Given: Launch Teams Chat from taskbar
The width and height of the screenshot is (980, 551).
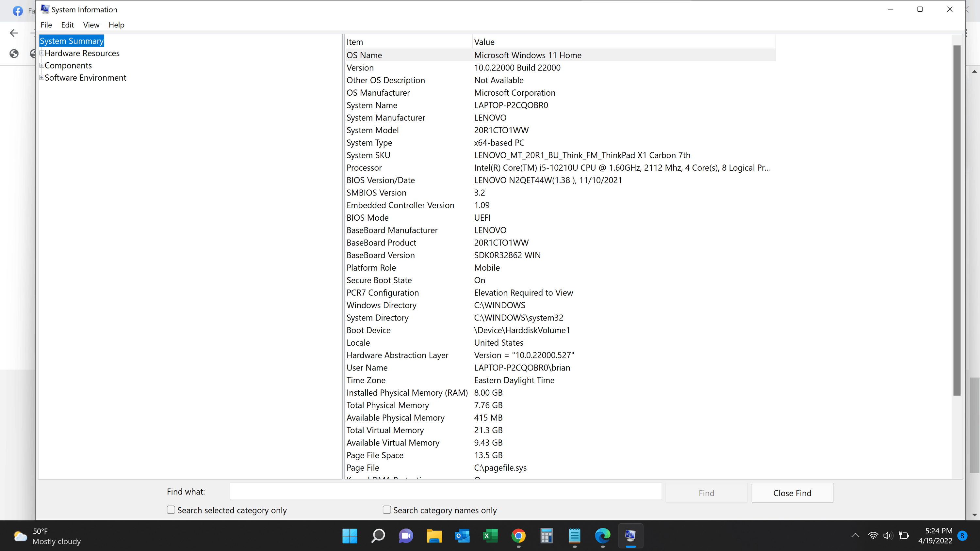Looking at the screenshot, I should [x=405, y=536].
